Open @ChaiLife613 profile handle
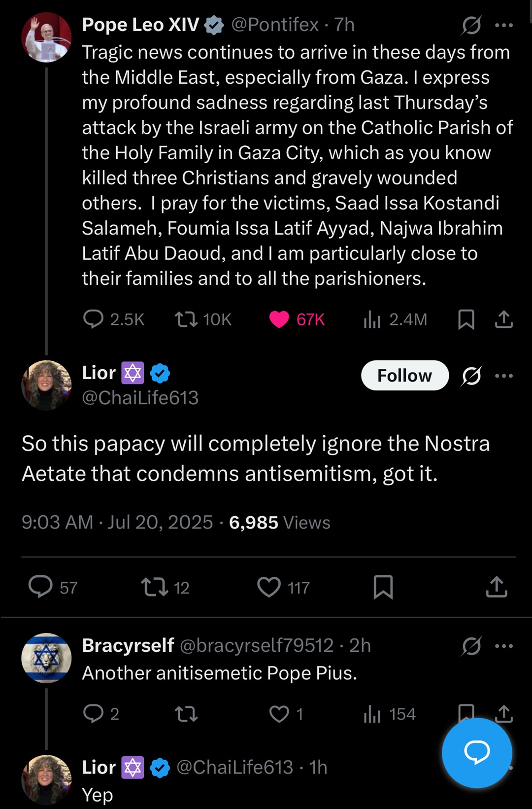 140,398
